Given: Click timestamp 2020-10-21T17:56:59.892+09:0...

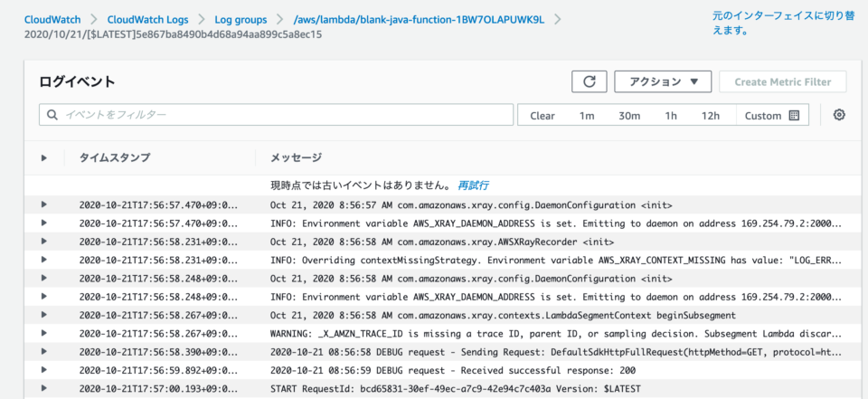Looking at the screenshot, I should (158, 371).
